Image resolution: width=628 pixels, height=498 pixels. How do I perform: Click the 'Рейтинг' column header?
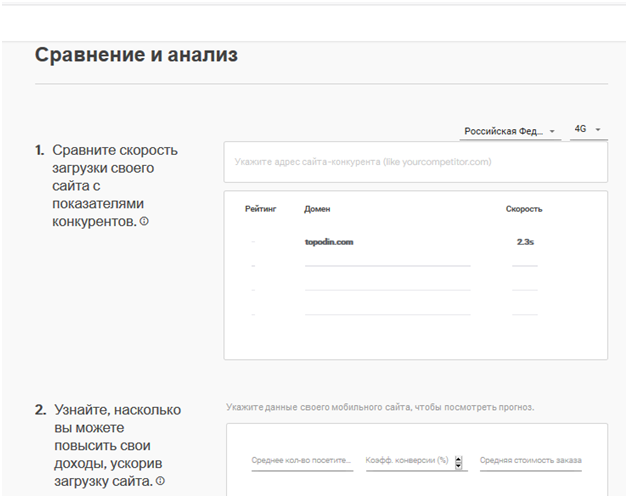261,209
